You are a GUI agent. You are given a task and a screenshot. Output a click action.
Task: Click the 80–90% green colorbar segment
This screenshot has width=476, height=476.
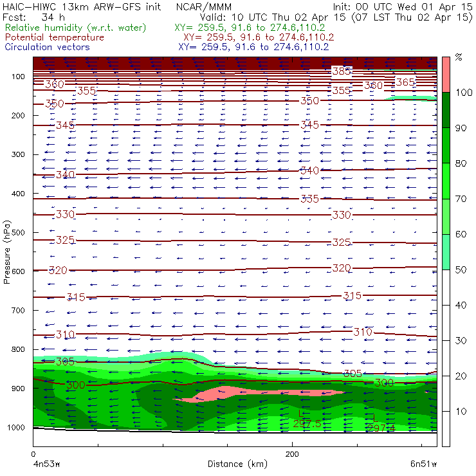click(446, 145)
